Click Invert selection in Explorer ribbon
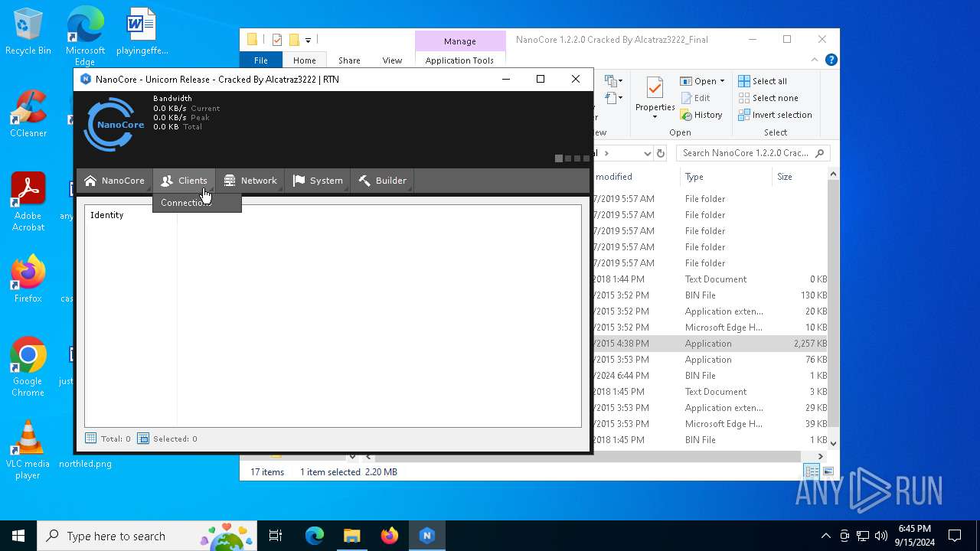980x551 pixels. (775, 115)
